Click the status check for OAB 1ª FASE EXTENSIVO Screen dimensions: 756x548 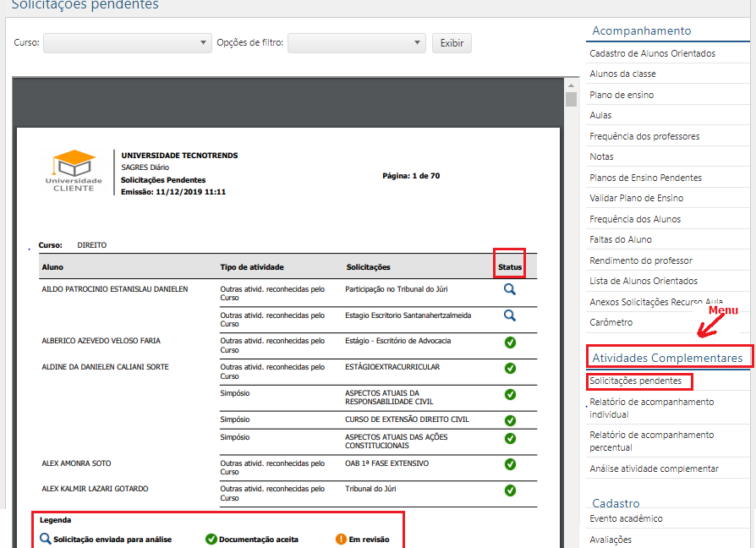[509, 466]
